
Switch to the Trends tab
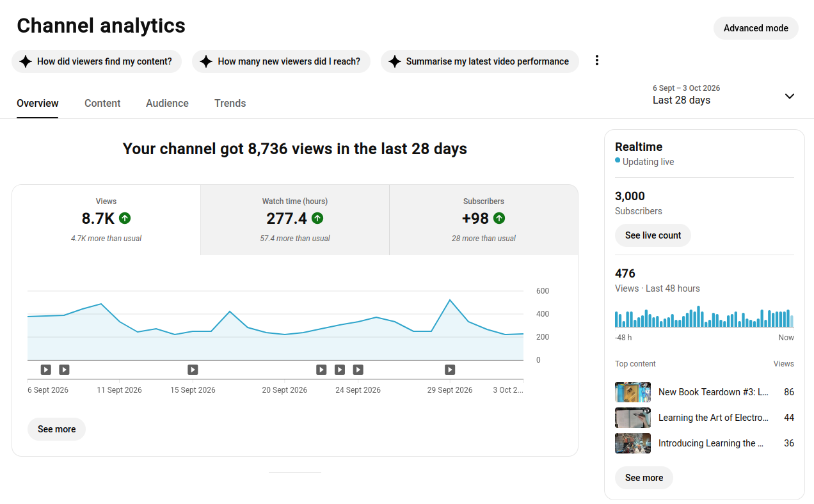[230, 103]
